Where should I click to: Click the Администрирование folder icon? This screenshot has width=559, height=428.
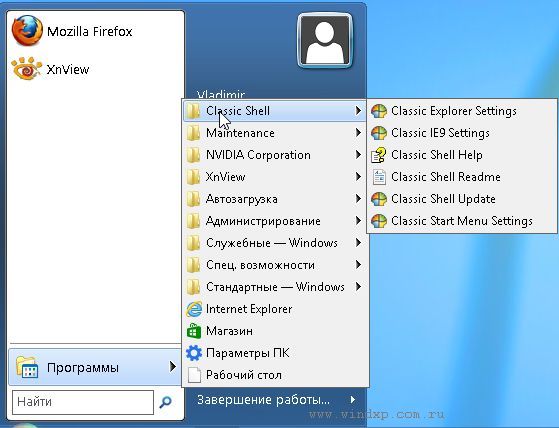point(194,221)
